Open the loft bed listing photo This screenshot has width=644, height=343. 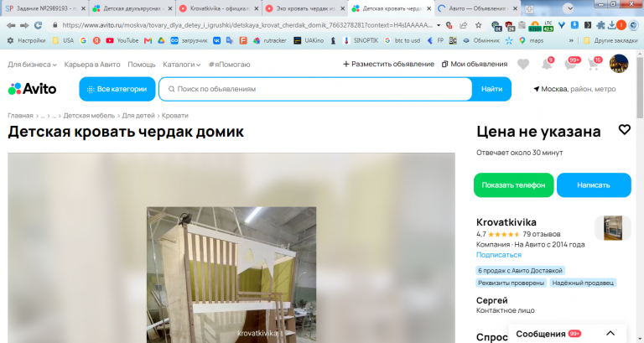coord(231,274)
